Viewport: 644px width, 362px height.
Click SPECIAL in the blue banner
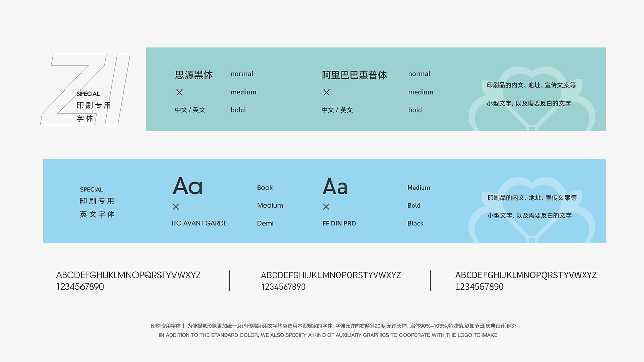point(91,190)
